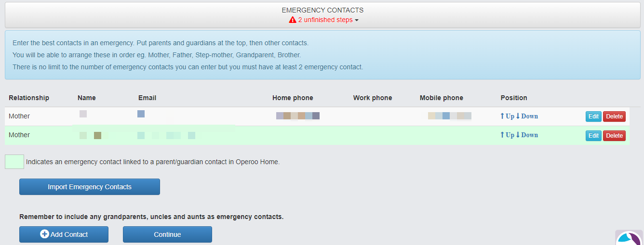Click the Emergency Contacts section header
The height and width of the screenshot is (245, 644).
point(322,10)
